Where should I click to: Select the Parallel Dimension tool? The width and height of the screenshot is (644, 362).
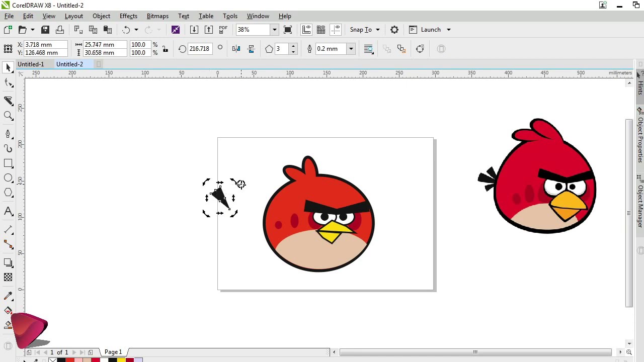(8, 229)
